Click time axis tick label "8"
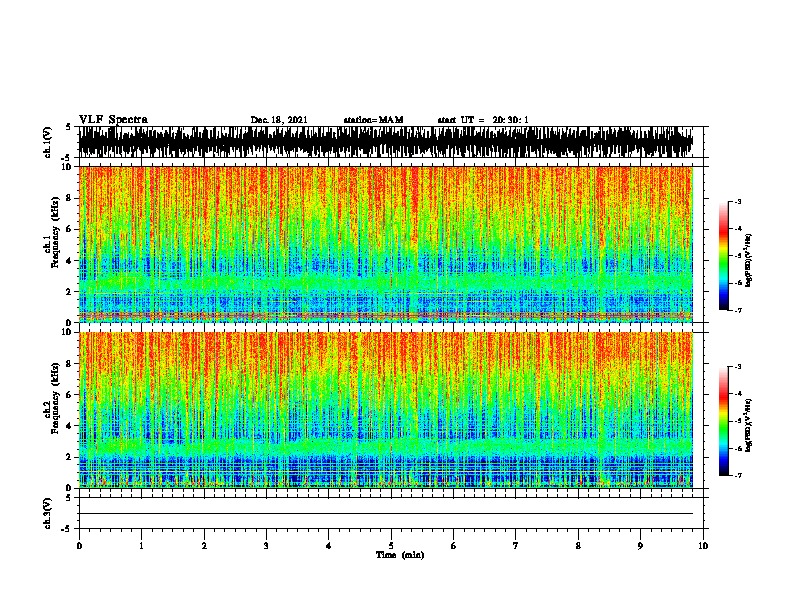 (578, 546)
